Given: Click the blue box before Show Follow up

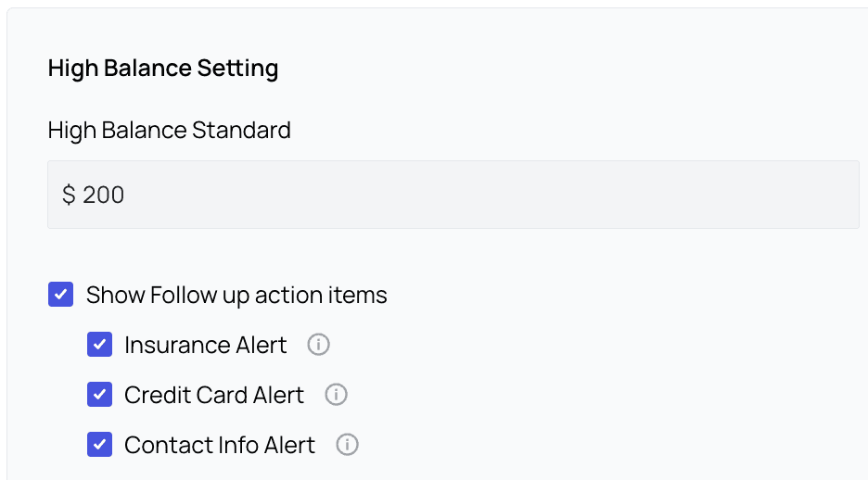Looking at the screenshot, I should click(60, 295).
